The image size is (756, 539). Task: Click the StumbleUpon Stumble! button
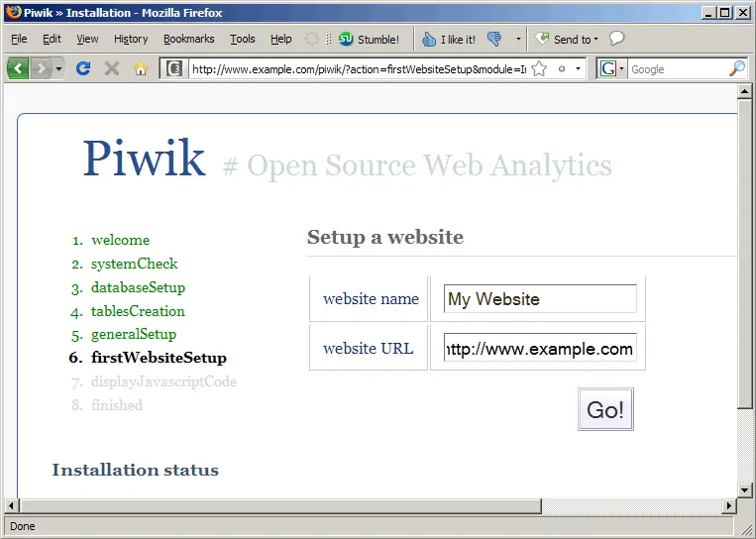tap(370, 39)
